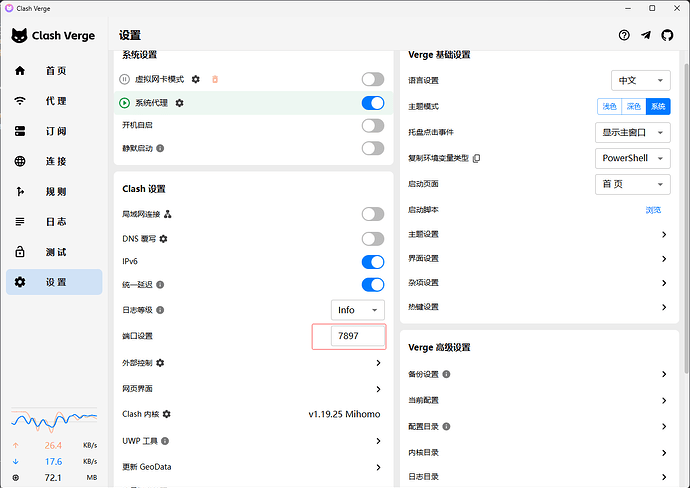This screenshot has width=690, height=488.
Task: Open the help documentation icon
Action: (x=624, y=35)
